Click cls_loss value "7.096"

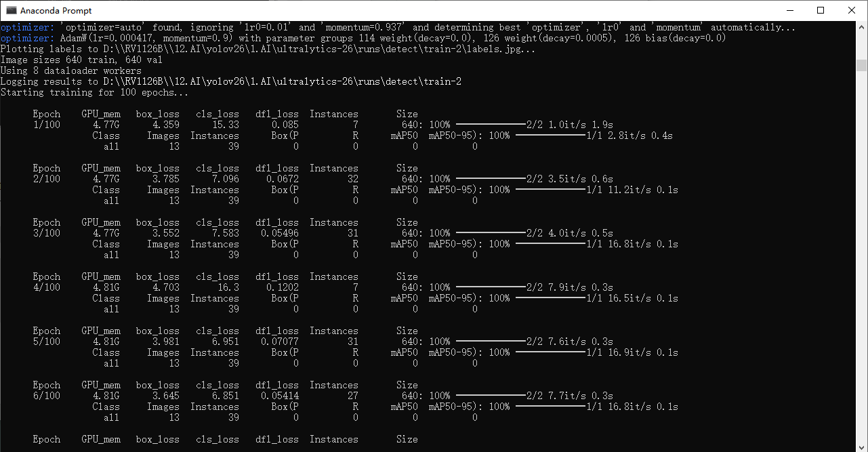(226, 180)
